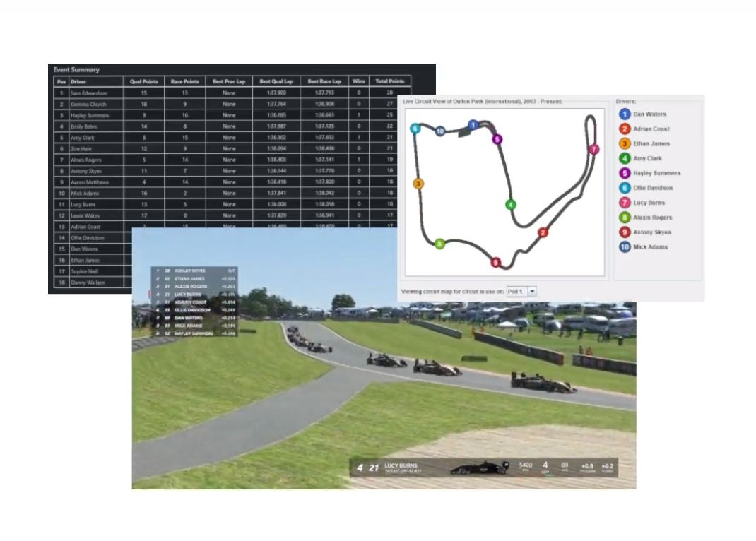
Task: Select green car marker 4 on circuit map
Action: point(511,205)
